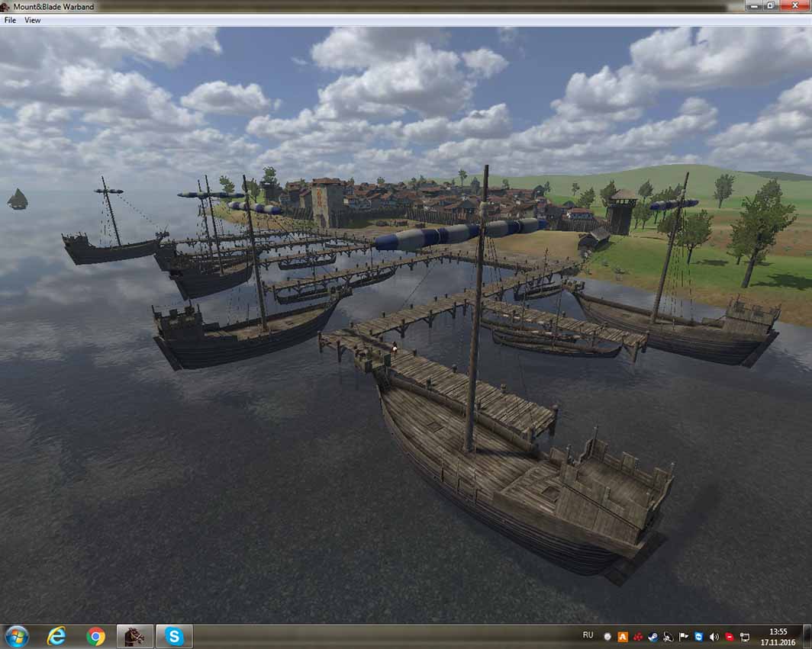Open the Steam tray icon

(653, 636)
